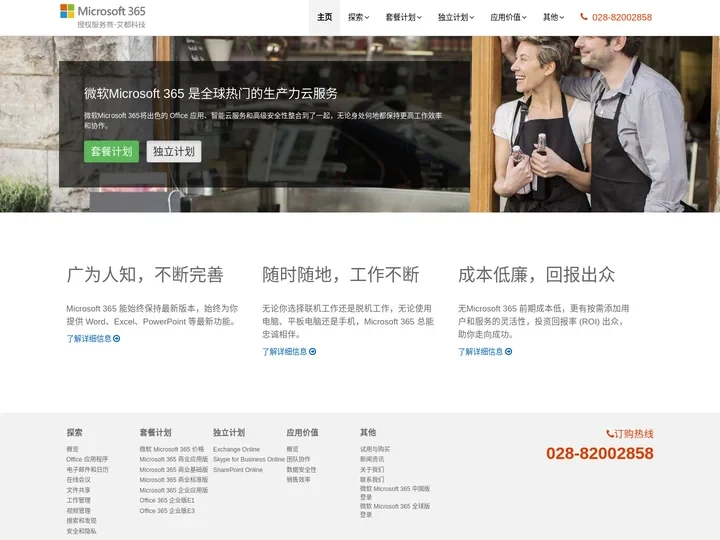The height and width of the screenshot is (540, 720).
Task: Open footer link Skype for Business Online
Action: pos(249,459)
